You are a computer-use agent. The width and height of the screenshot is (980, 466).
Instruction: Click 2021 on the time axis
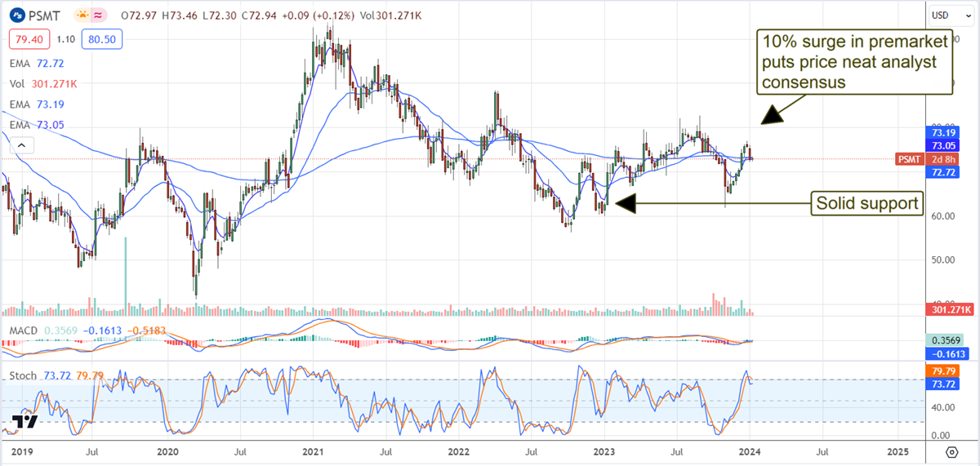(313, 450)
